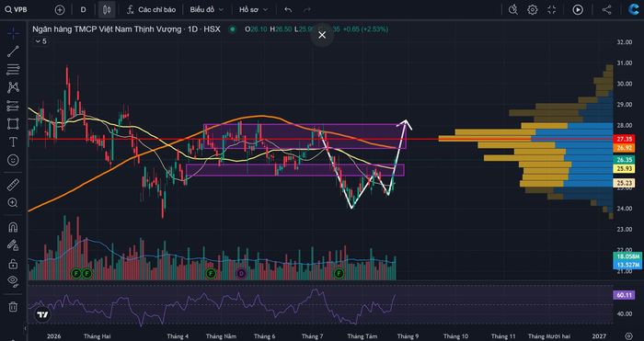The width and height of the screenshot is (644, 341).
Task: Redo the last chart action
Action: (306, 9)
